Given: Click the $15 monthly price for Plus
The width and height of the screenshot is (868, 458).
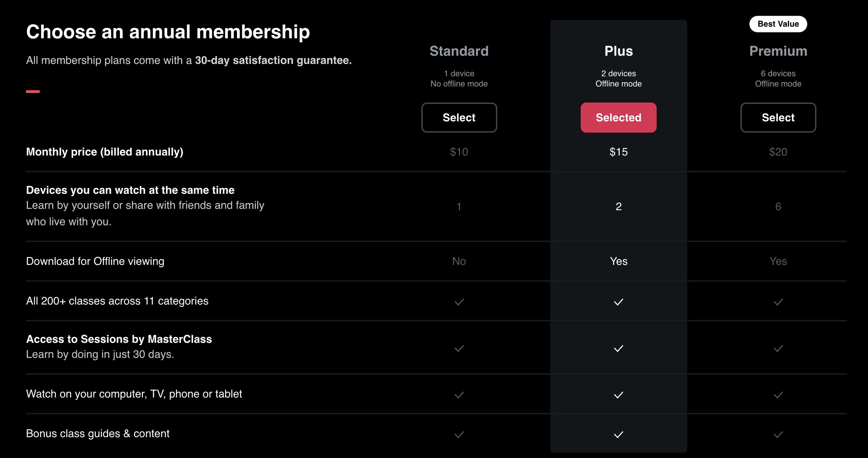Looking at the screenshot, I should (x=618, y=152).
